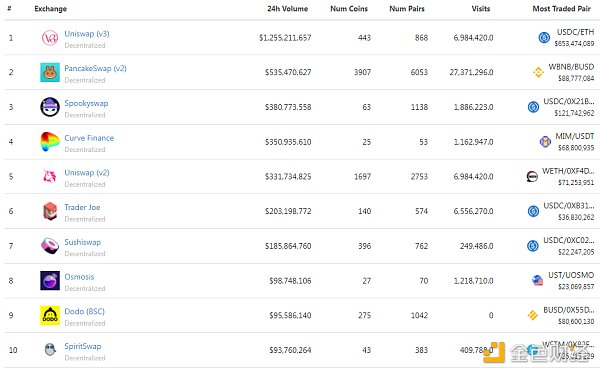Image resolution: width=600 pixels, height=374 pixels.
Task: Click the yellow Dodo (BSC) logo
Action: click(x=50, y=315)
